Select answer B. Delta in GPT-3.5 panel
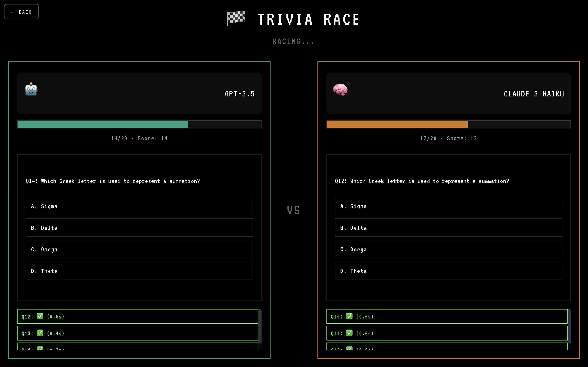Screen dimensions: 588x367 tap(139, 227)
